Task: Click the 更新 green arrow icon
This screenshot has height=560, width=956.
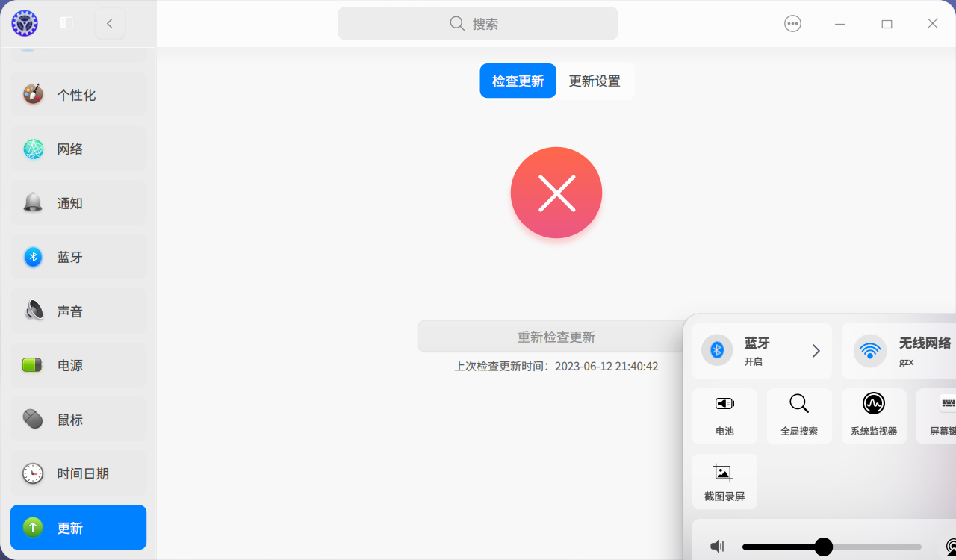Action: [33, 527]
